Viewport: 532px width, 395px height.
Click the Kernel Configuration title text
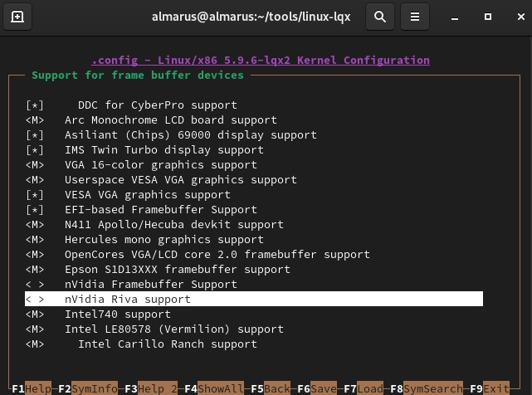(261, 61)
